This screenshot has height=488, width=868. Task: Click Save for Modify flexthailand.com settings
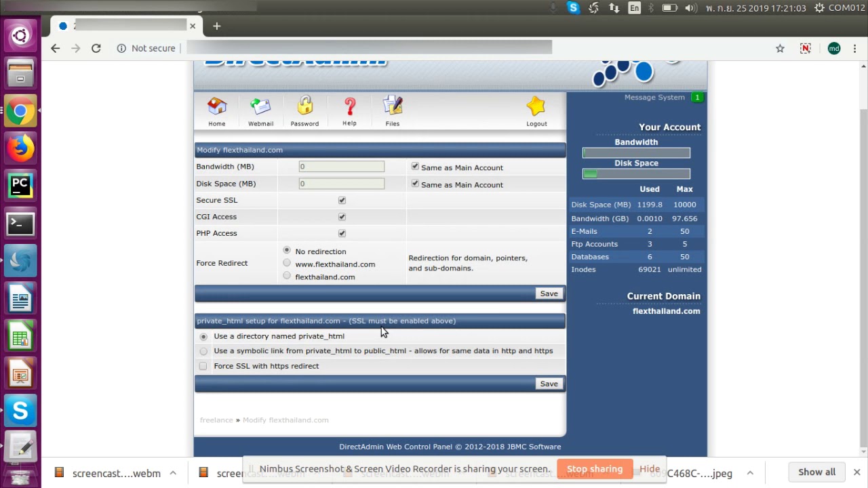coord(549,293)
